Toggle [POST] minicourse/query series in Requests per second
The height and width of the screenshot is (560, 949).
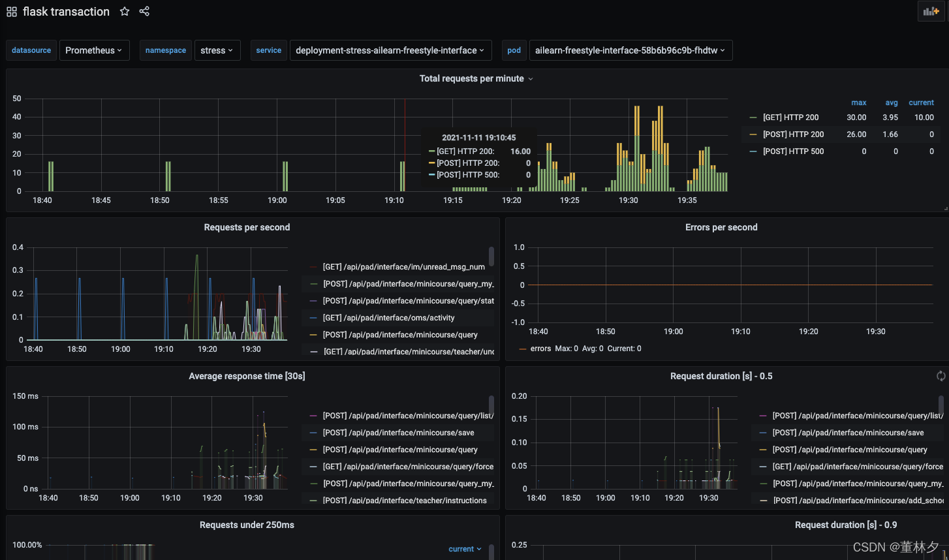[x=400, y=335]
